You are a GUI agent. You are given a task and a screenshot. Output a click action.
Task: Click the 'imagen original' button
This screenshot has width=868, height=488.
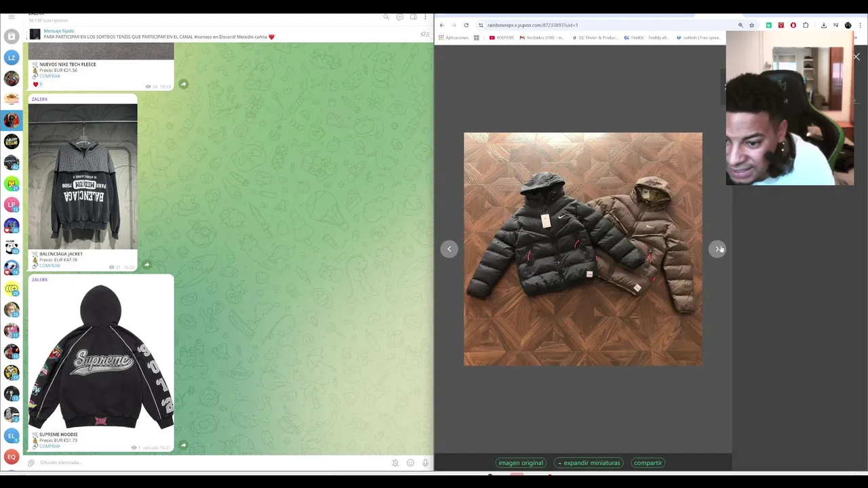(521, 463)
